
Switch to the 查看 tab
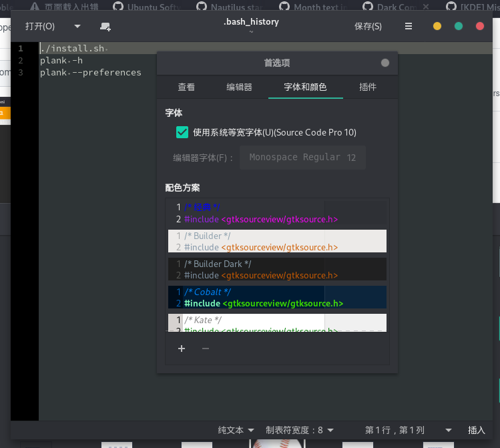pos(186,87)
